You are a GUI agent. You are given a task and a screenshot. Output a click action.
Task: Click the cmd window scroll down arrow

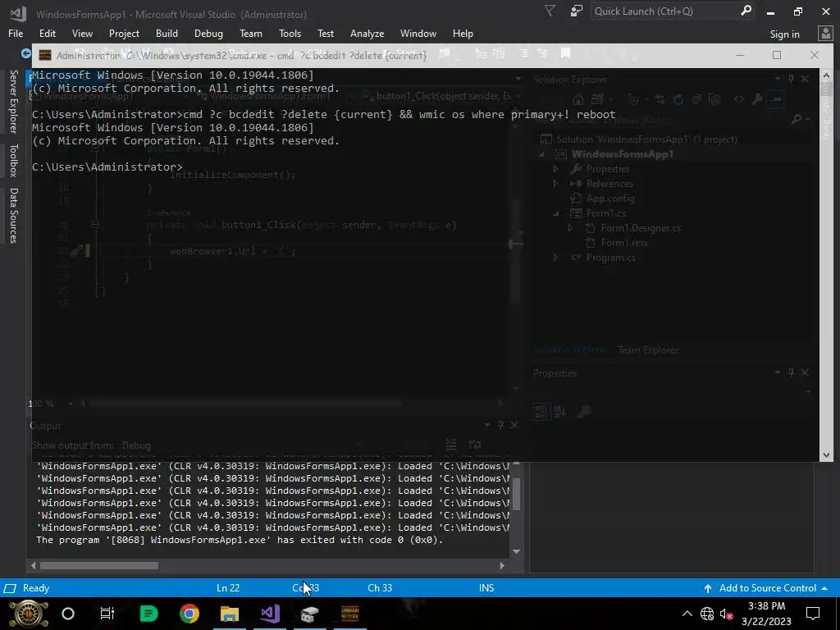(825, 454)
